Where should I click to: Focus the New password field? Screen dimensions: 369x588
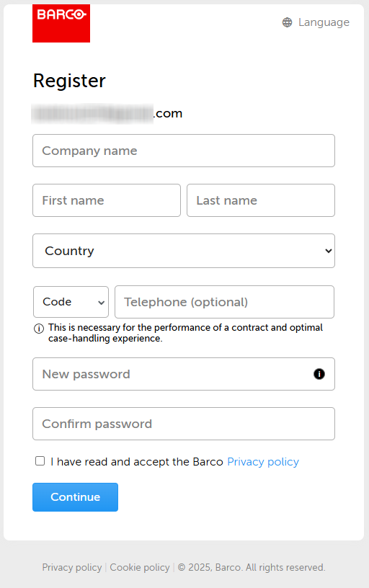(x=184, y=374)
